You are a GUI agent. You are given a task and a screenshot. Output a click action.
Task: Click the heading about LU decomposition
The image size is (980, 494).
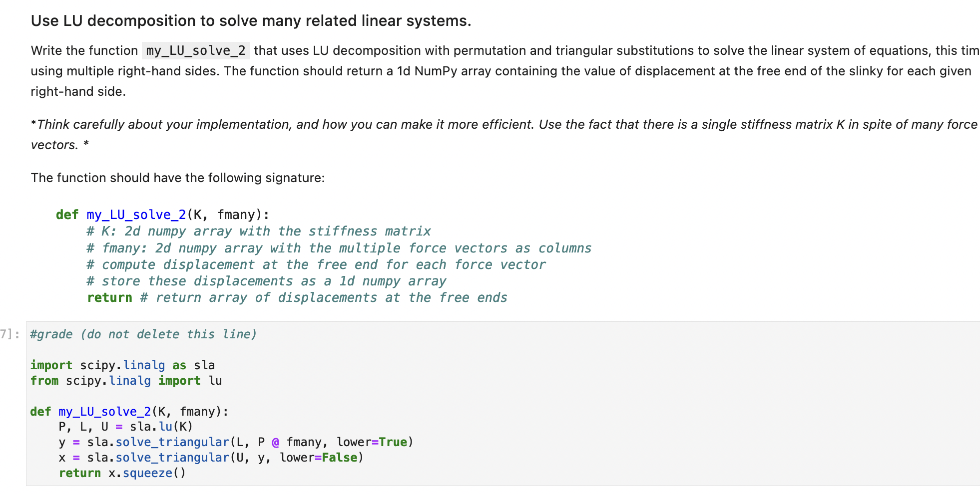pyautogui.click(x=251, y=20)
